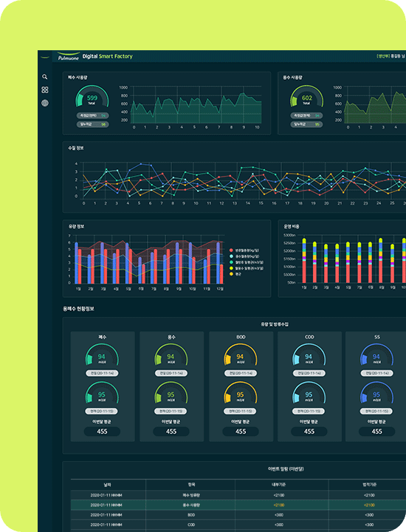The height and width of the screenshot is (532, 406).
Task: Click the 이벤트 알람 (이번달) table title
Action: click(286, 469)
